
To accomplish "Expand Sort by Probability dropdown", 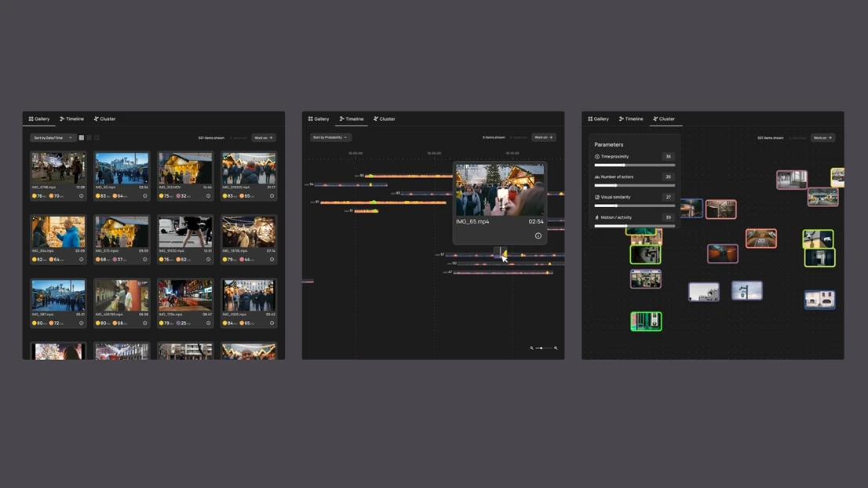I will click(330, 137).
